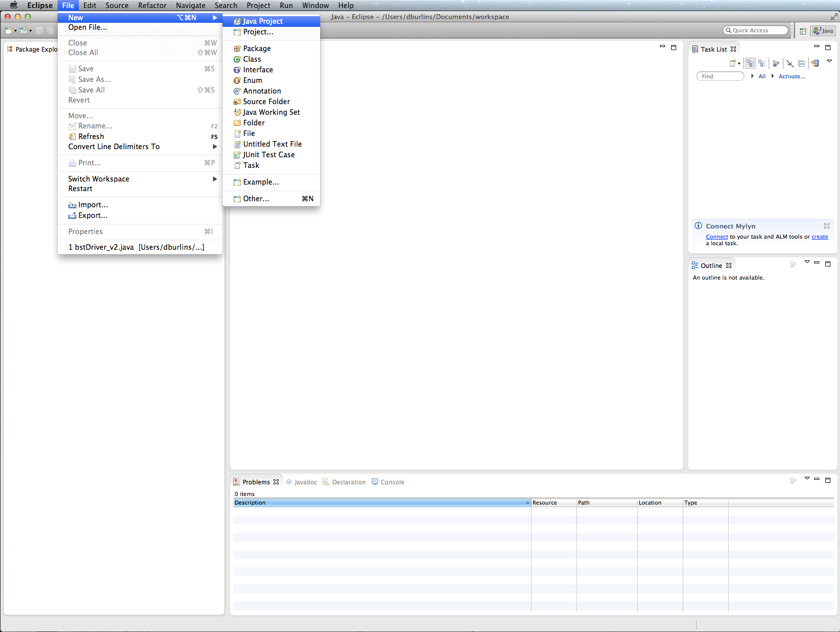Create a new Interface
This screenshot has width=840, height=632.
click(x=271, y=70)
